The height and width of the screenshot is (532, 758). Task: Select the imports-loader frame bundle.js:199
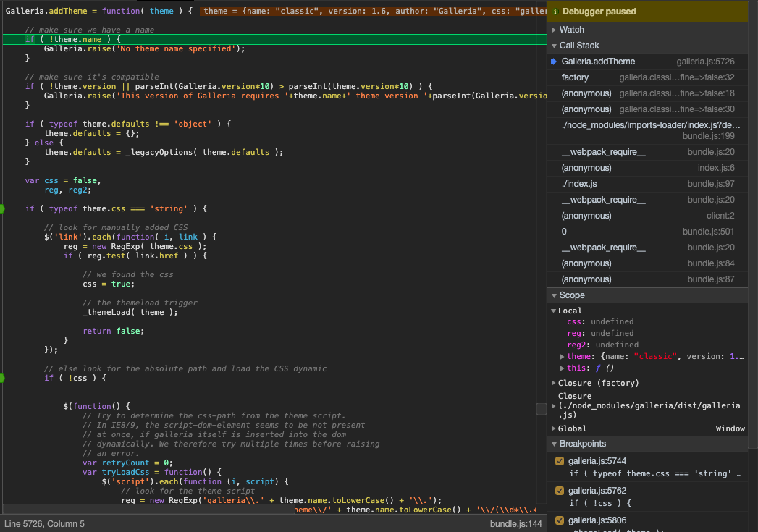[x=648, y=130]
